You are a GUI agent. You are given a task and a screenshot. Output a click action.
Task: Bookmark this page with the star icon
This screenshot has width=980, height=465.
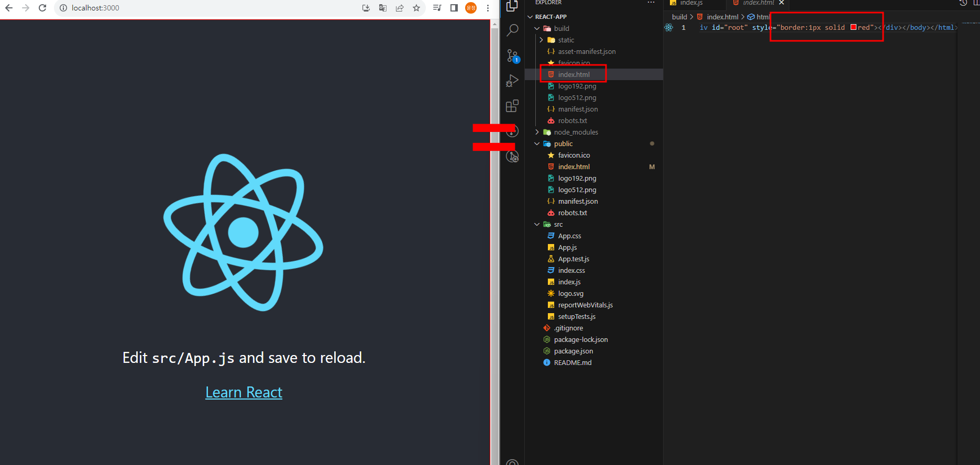[416, 8]
